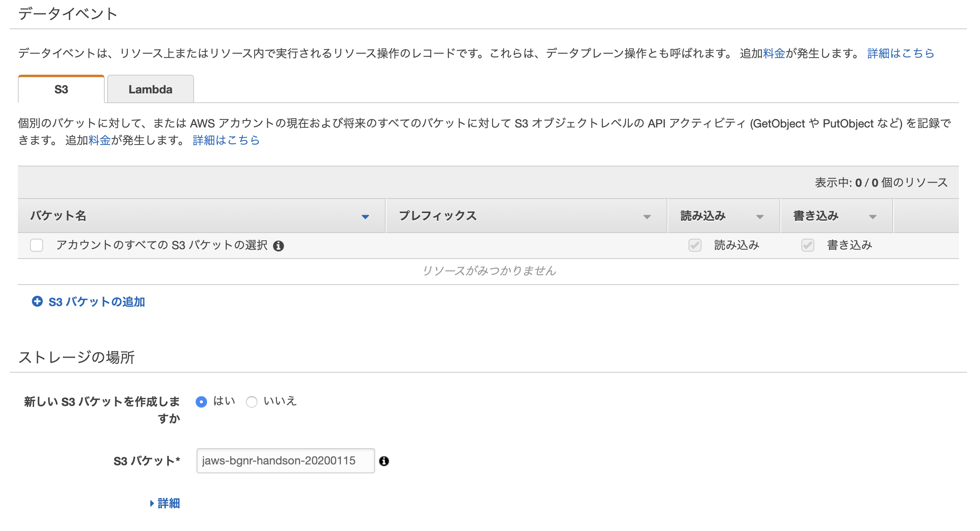
Task: Click the info icon beside all-buckets selection
Action: pyautogui.click(x=279, y=246)
